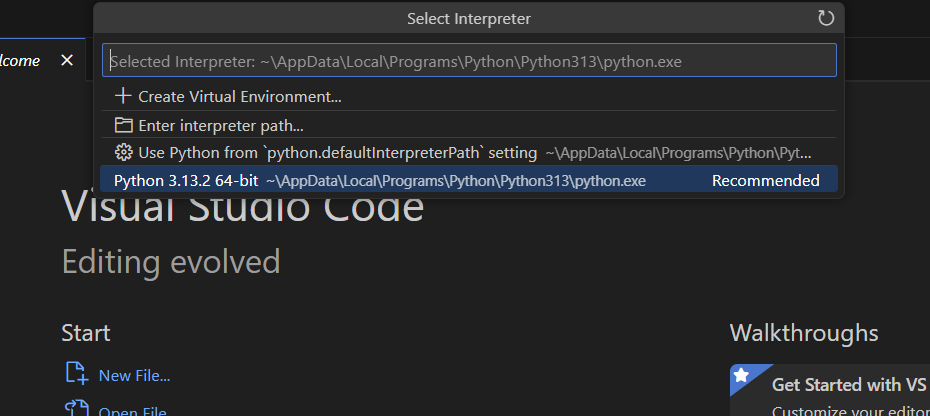This screenshot has height=416, width=930.
Task: Choose Create Virtual Environment option
Action: (x=469, y=96)
